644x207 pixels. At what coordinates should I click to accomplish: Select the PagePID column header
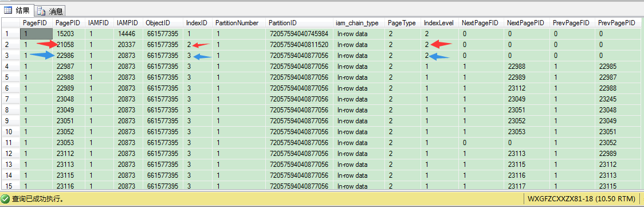(x=69, y=23)
